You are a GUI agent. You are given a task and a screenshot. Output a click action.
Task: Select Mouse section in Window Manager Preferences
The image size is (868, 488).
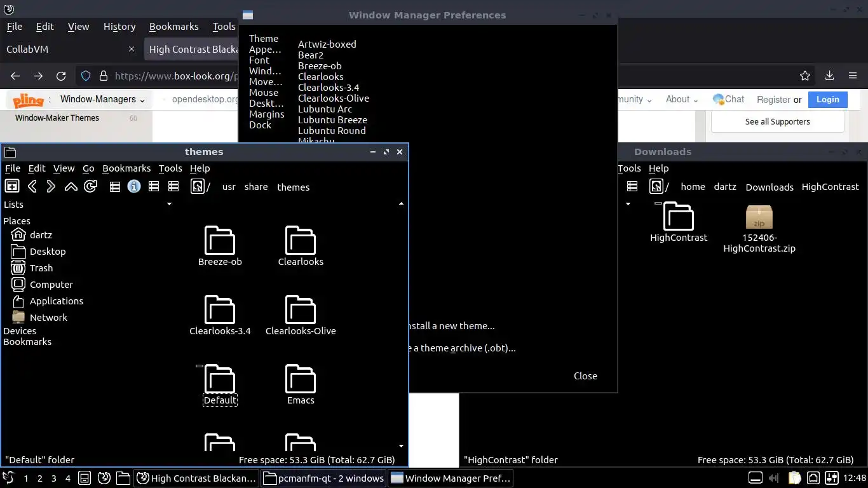coord(264,92)
